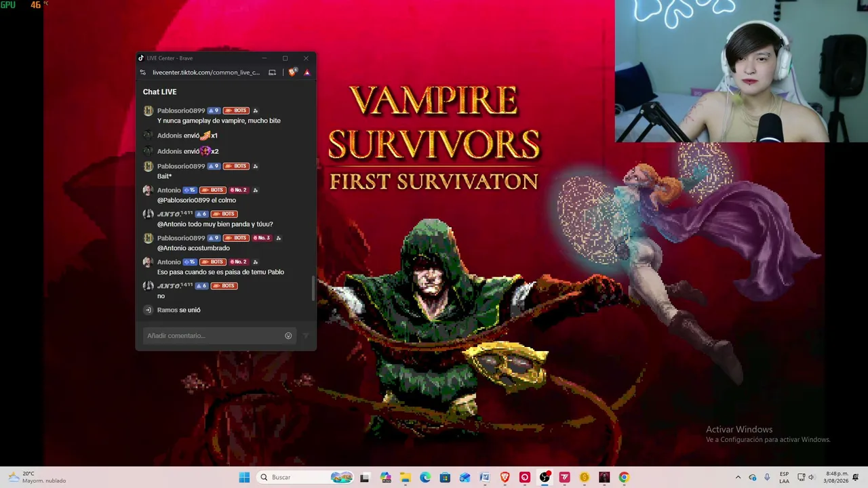Click the emoji picker in comment box
This screenshot has width=868, height=488.
[x=288, y=335]
